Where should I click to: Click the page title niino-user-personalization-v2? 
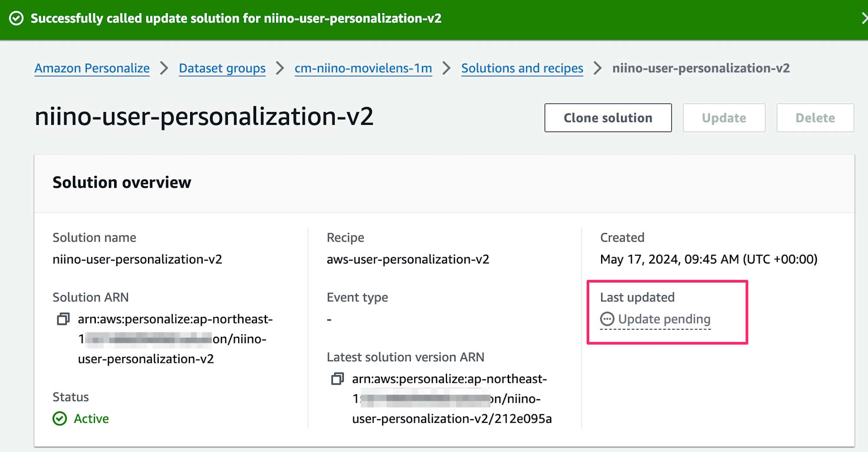coord(204,116)
